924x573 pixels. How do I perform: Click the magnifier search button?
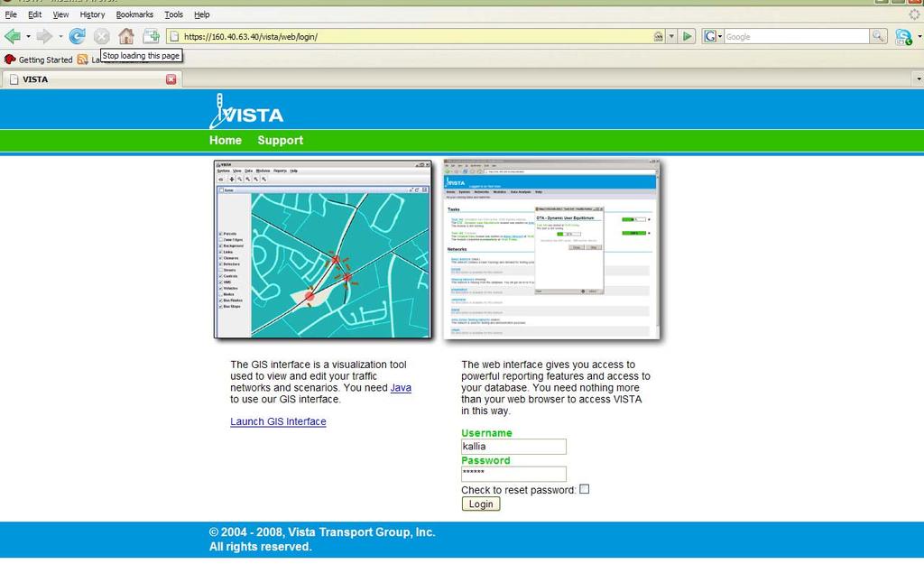click(x=878, y=37)
